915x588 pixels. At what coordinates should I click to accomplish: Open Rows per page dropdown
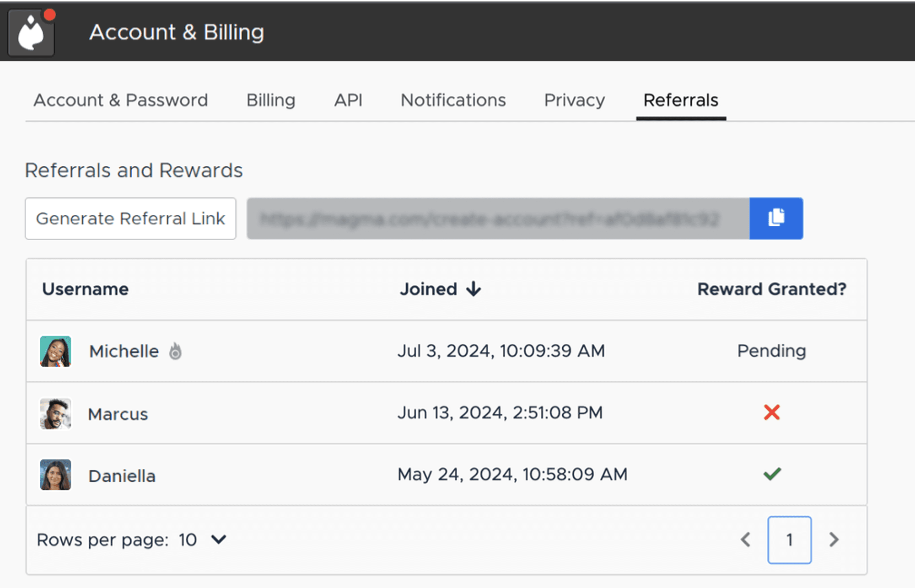(219, 540)
